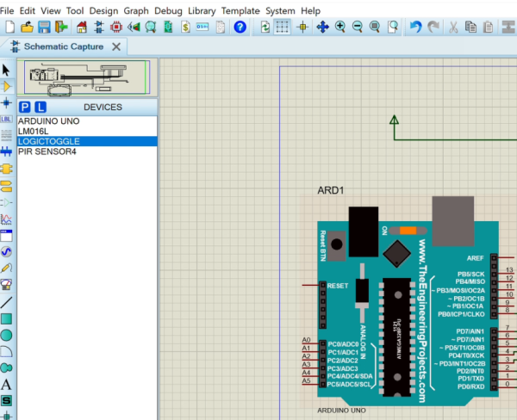
Task: Select the Component Mode tool
Action: [x=7, y=87]
